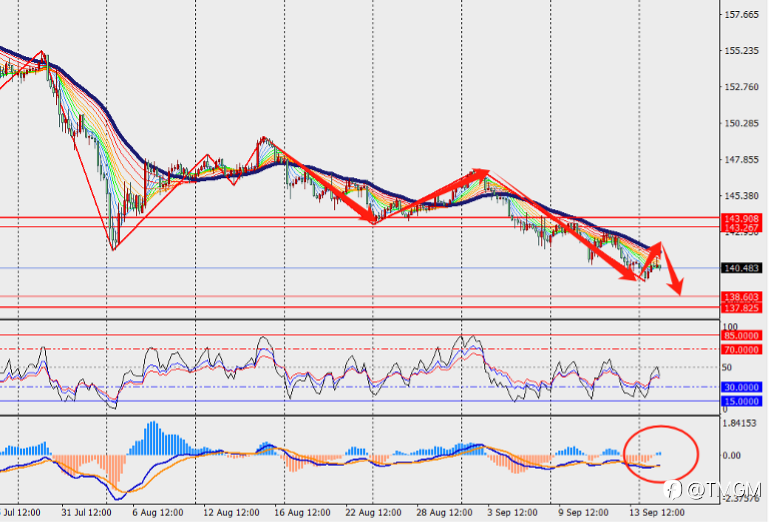Select the red 143.267 level label
The width and height of the screenshot is (770, 523).
point(742,228)
